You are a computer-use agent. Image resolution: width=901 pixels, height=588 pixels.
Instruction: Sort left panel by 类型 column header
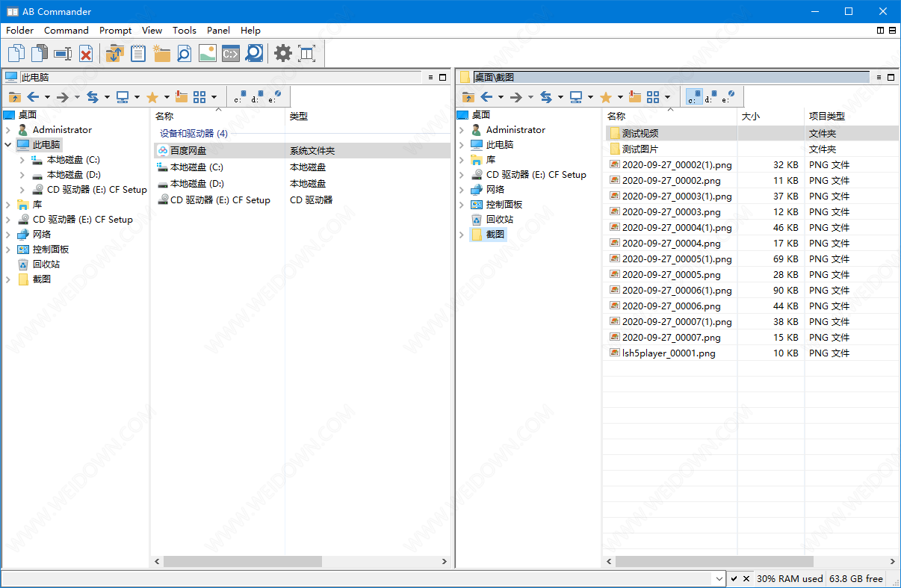pos(368,116)
